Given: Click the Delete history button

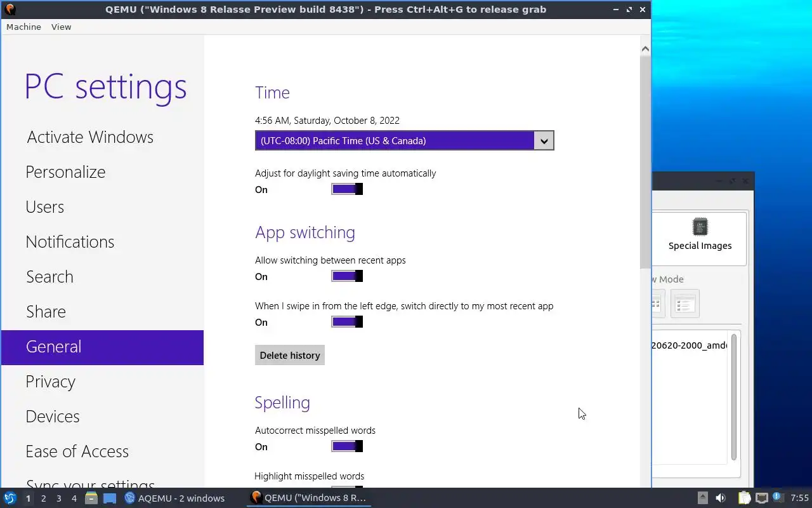Looking at the screenshot, I should click(290, 355).
